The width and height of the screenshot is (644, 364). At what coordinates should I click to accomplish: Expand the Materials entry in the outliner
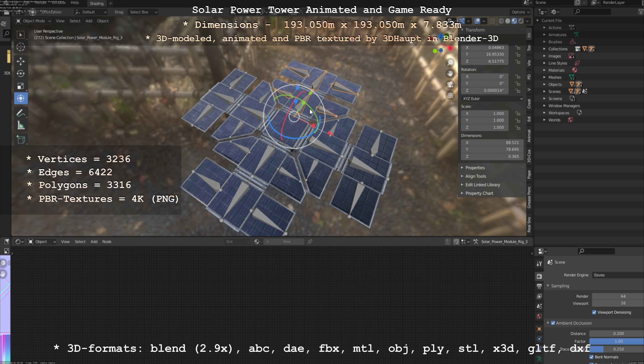point(544,70)
